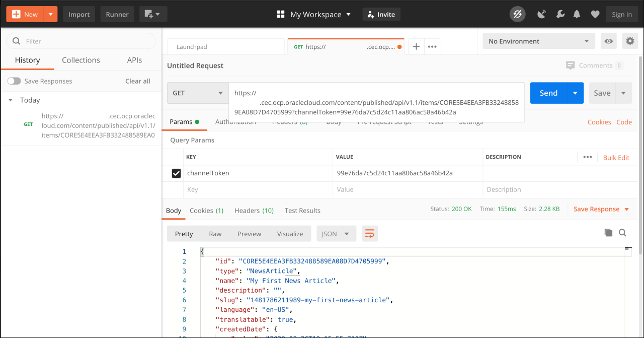Switch to the Preview view

click(250, 234)
